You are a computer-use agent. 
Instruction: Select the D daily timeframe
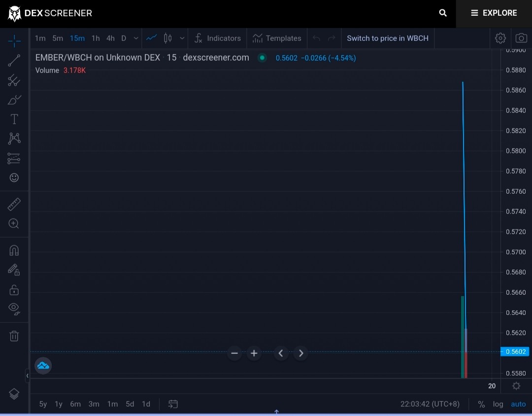pyautogui.click(x=124, y=38)
